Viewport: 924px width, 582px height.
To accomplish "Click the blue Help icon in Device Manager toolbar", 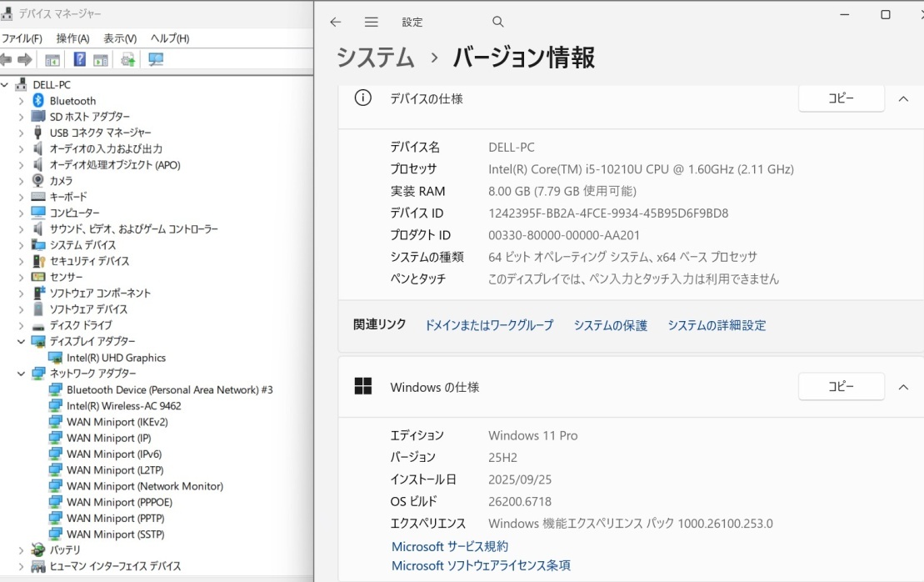I will [x=80, y=59].
